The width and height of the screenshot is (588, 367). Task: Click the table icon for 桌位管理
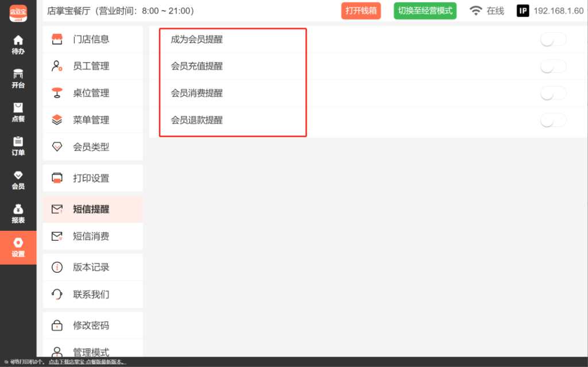pos(57,92)
